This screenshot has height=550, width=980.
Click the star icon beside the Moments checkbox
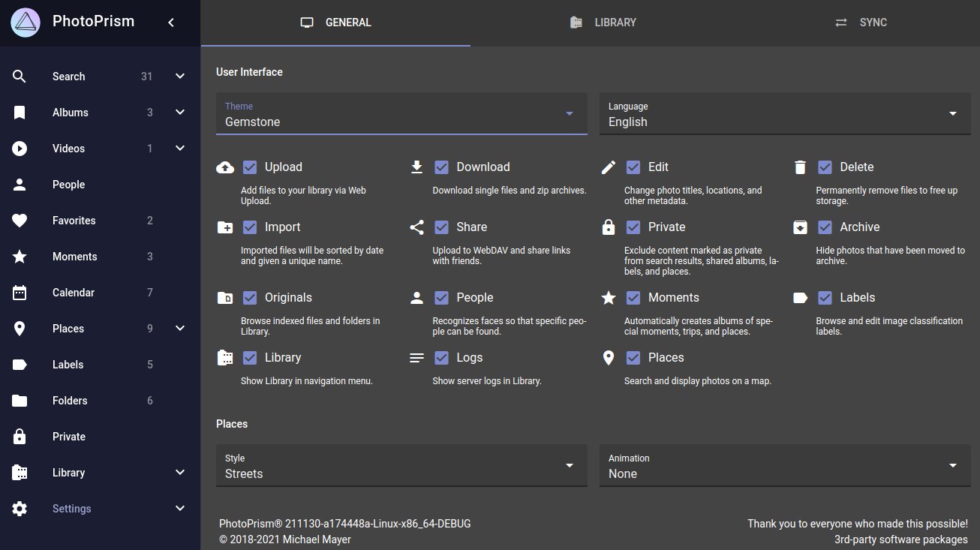click(609, 298)
